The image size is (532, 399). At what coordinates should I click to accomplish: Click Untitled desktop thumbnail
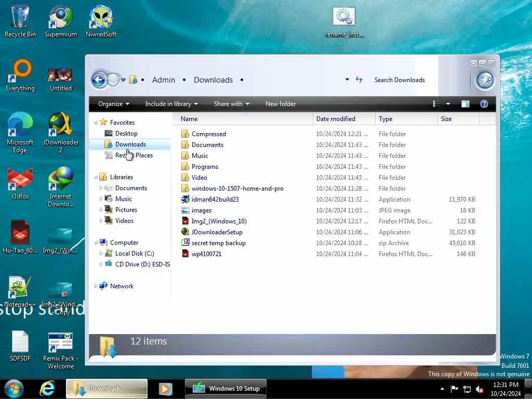click(60, 79)
